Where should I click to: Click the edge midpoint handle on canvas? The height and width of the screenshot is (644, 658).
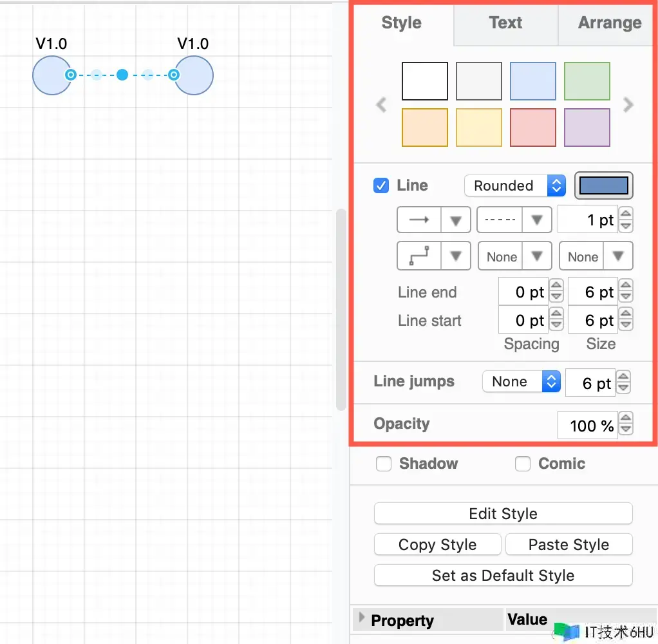pos(122,75)
